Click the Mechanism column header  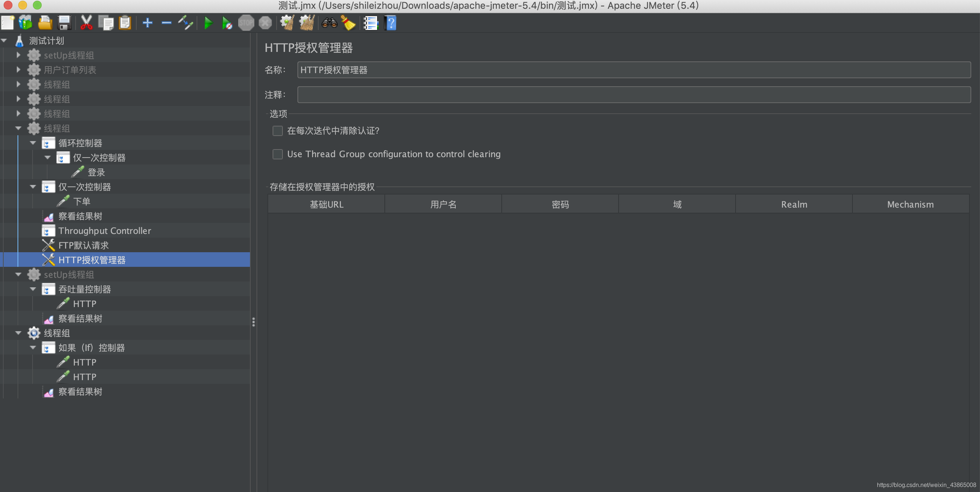coord(910,204)
